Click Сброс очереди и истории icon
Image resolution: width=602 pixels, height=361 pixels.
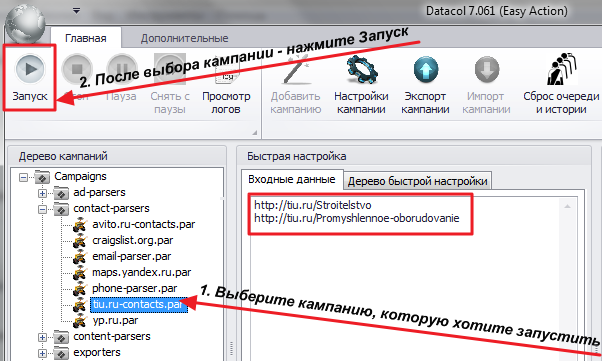561,69
